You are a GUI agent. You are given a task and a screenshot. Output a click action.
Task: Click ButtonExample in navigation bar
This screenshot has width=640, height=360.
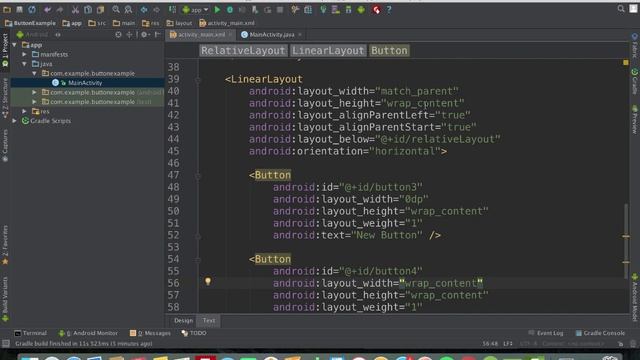[30, 23]
